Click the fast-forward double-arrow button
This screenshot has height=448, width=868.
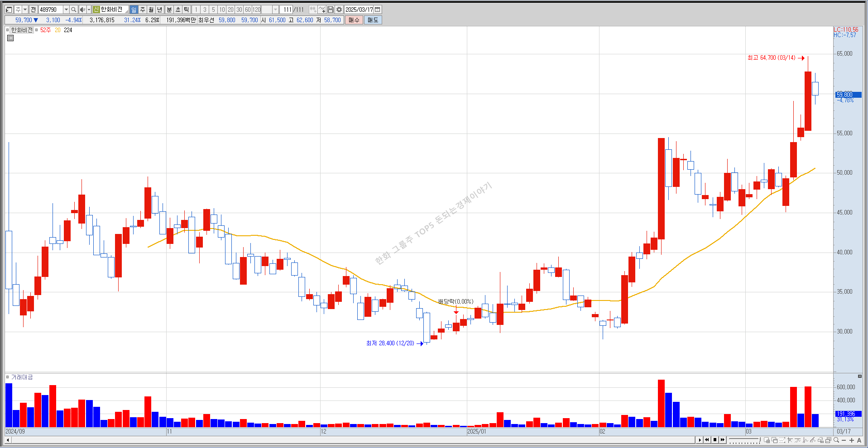[723, 440]
